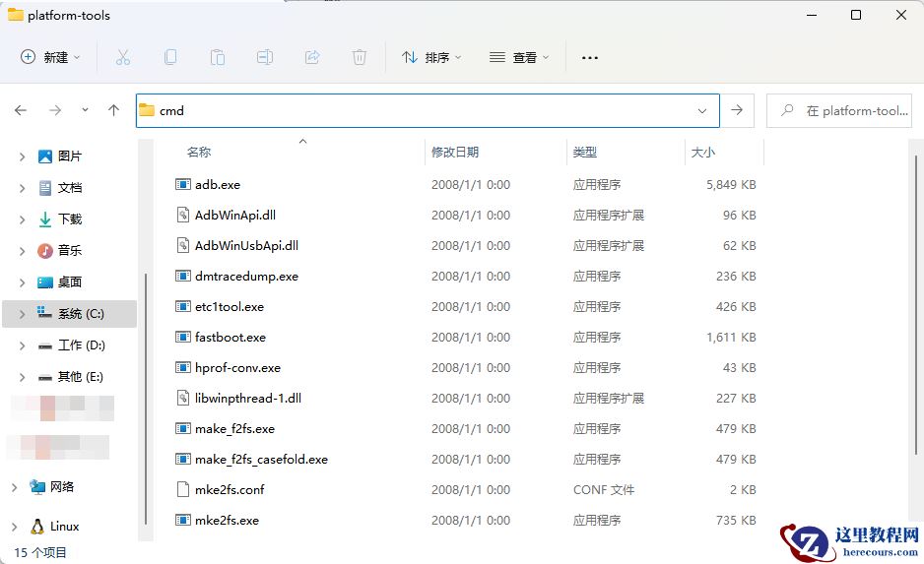Expand the 图片 tree node
924x564 pixels.
tap(22, 157)
